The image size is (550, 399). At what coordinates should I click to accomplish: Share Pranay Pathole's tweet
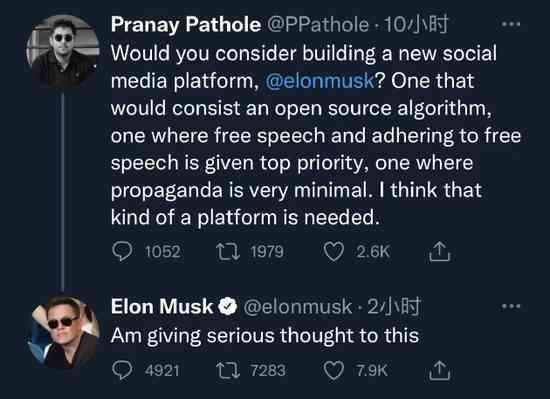coord(440,251)
